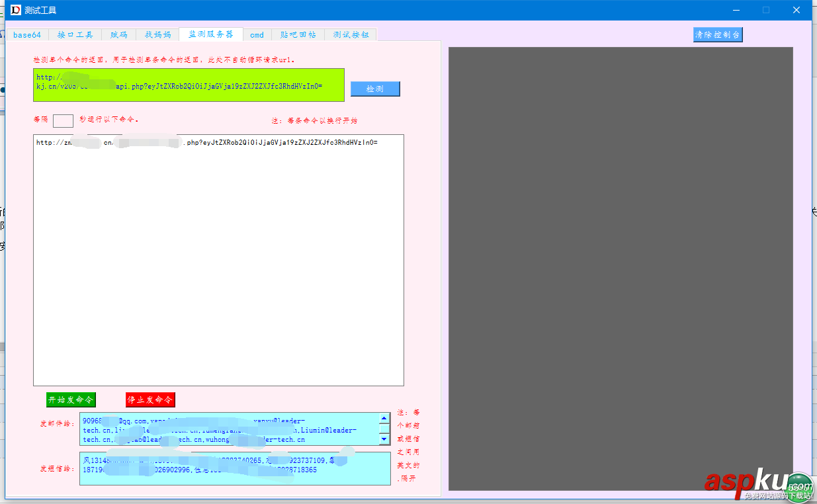The height and width of the screenshot is (504, 817).
Task: Click the 检测 button to test the URL
Action: pos(375,88)
